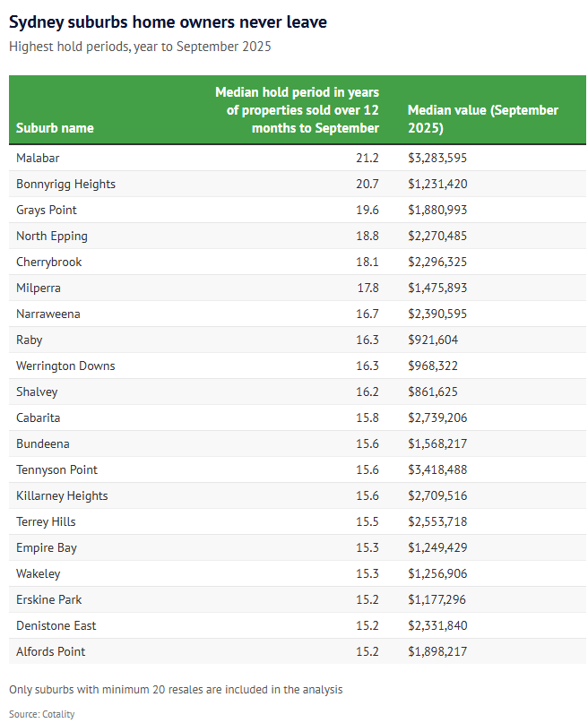Click the Raby median value $921,604

[x=433, y=340]
